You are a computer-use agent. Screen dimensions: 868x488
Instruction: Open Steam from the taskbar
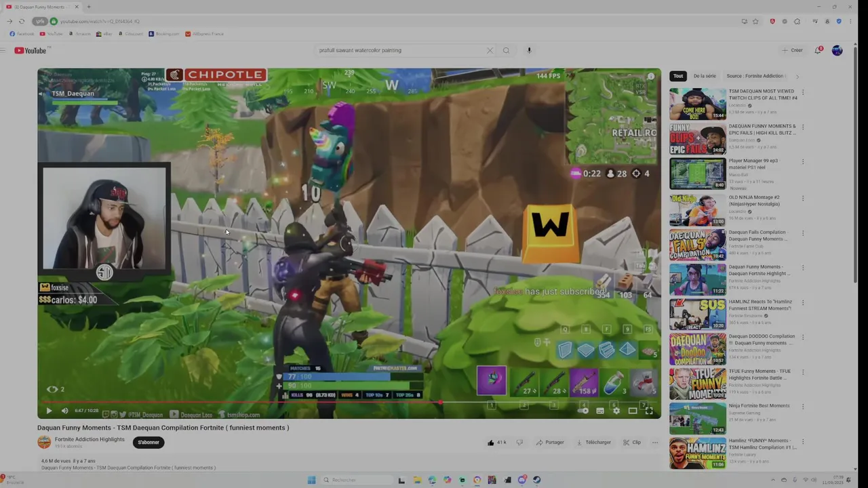tap(537, 480)
